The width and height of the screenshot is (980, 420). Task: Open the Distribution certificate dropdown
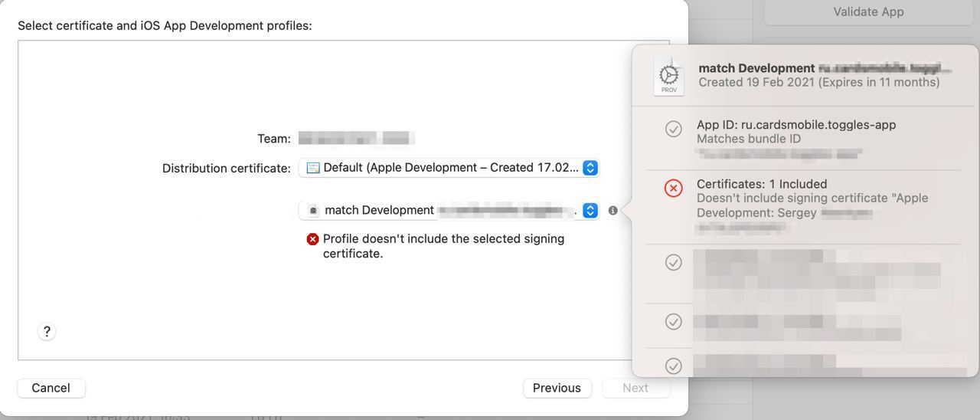point(449,168)
